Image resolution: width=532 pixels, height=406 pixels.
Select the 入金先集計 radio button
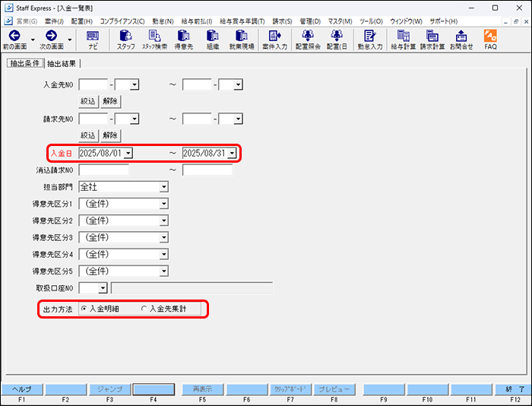point(144,309)
